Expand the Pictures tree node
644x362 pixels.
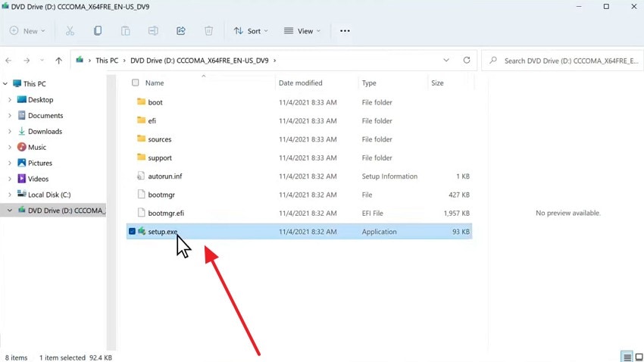pyautogui.click(x=10, y=163)
